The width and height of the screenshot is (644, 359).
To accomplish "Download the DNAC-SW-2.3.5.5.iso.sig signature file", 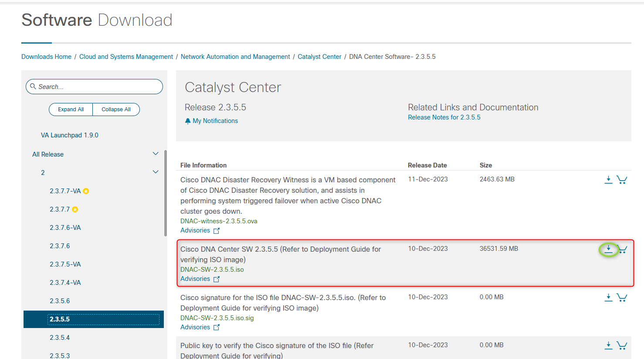I will click(608, 297).
